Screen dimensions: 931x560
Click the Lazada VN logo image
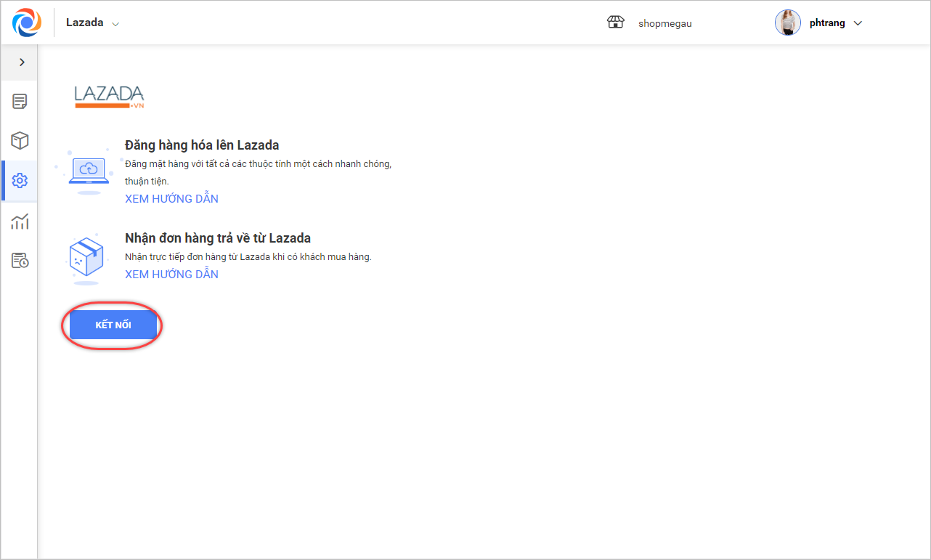(110, 97)
